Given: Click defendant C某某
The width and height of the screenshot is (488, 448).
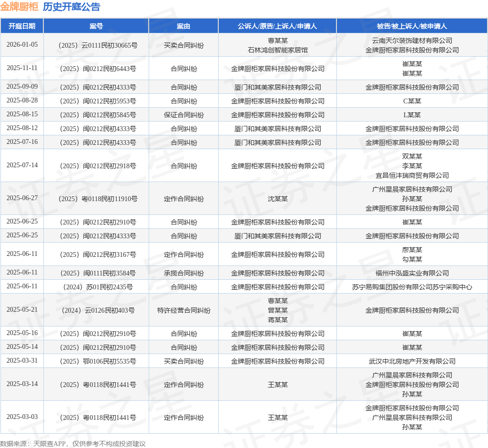Looking at the screenshot, I should click(x=412, y=101).
